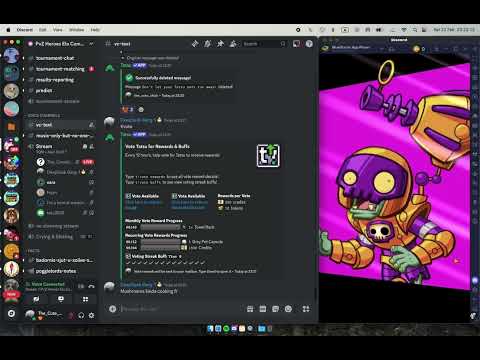Open the gift icon in message bar
This screenshot has width=480, height=360.
tap(250, 309)
